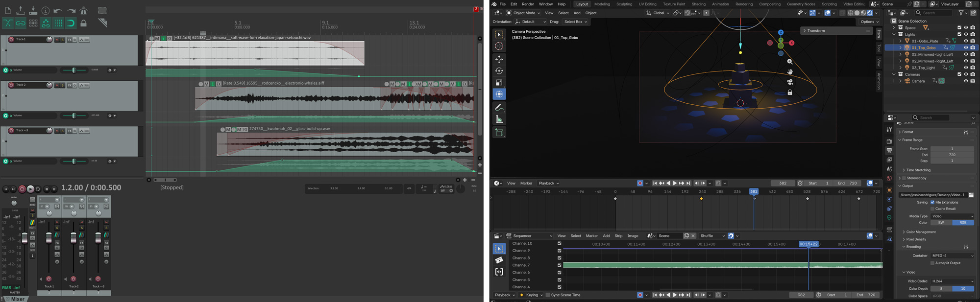This screenshot has height=302, width=980.
Task: Select RGB color mode button
Action: pyautogui.click(x=962, y=223)
